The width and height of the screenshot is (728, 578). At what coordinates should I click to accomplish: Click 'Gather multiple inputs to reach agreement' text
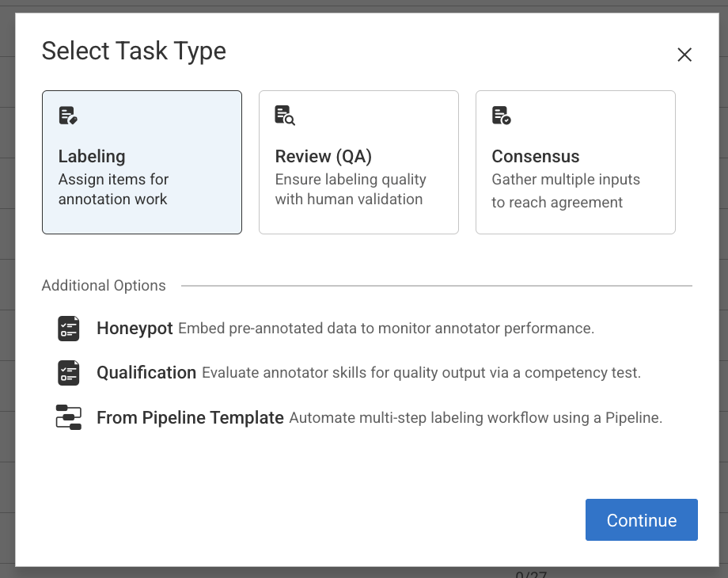(566, 191)
